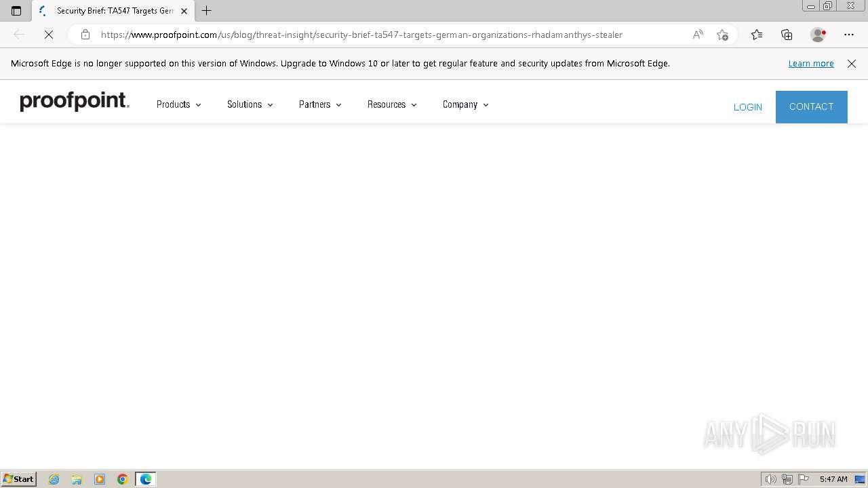Restore down the Edge window
This screenshot has height=488, width=868.
point(828,6)
